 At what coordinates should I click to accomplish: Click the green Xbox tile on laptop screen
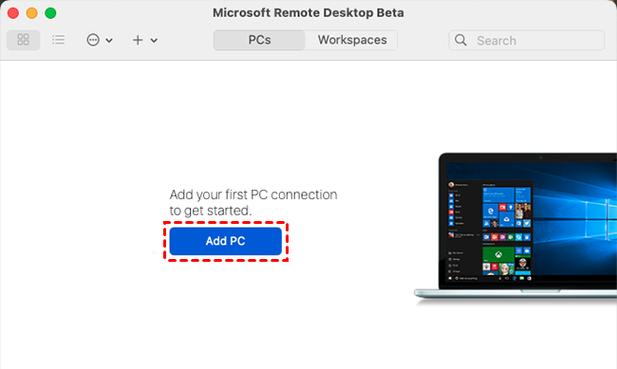pyautogui.click(x=498, y=255)
